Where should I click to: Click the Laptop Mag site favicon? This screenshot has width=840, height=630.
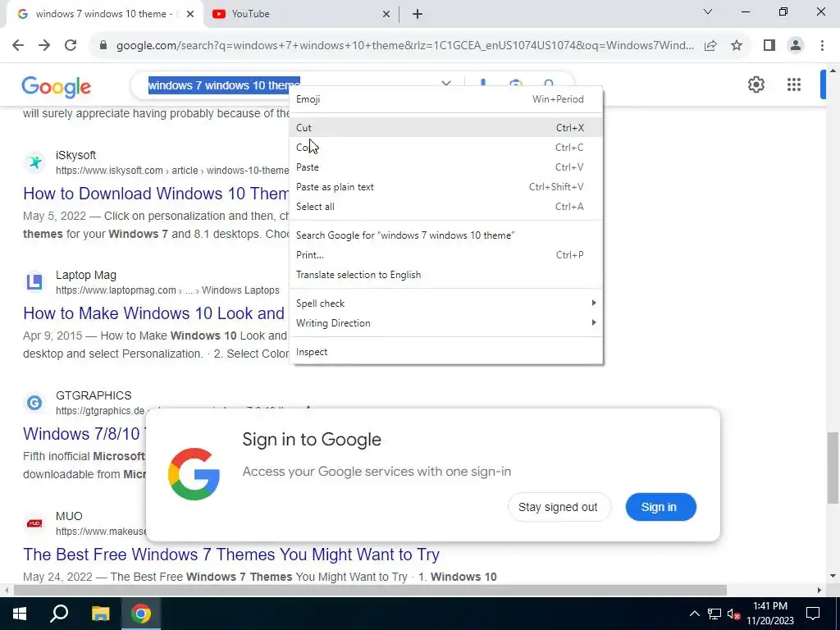(34, 282)
